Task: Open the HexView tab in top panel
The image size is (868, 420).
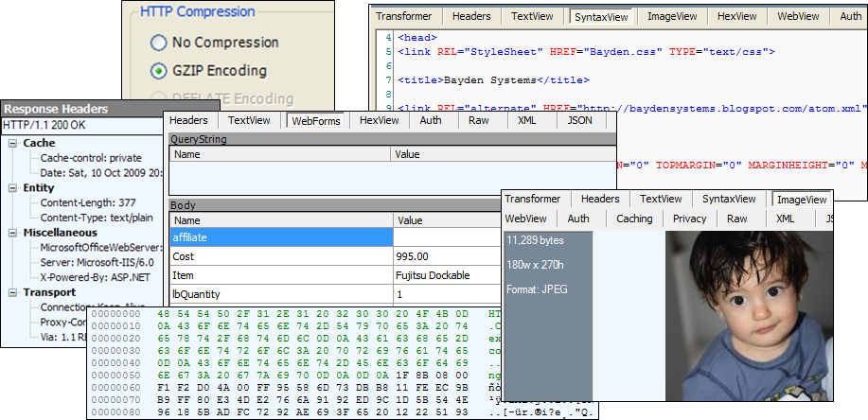Action: tap(736, 16)
